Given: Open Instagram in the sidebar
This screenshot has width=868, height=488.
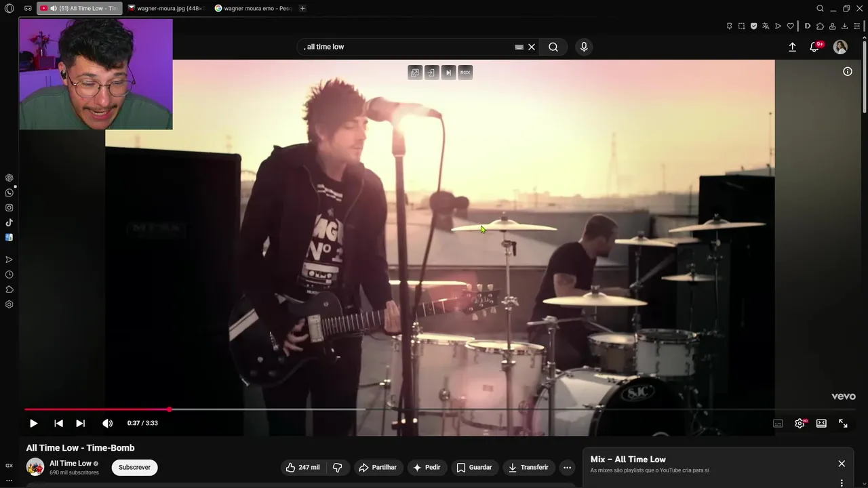Looking at the screenshot, I should pyautogui.click(x=9, y=207).
